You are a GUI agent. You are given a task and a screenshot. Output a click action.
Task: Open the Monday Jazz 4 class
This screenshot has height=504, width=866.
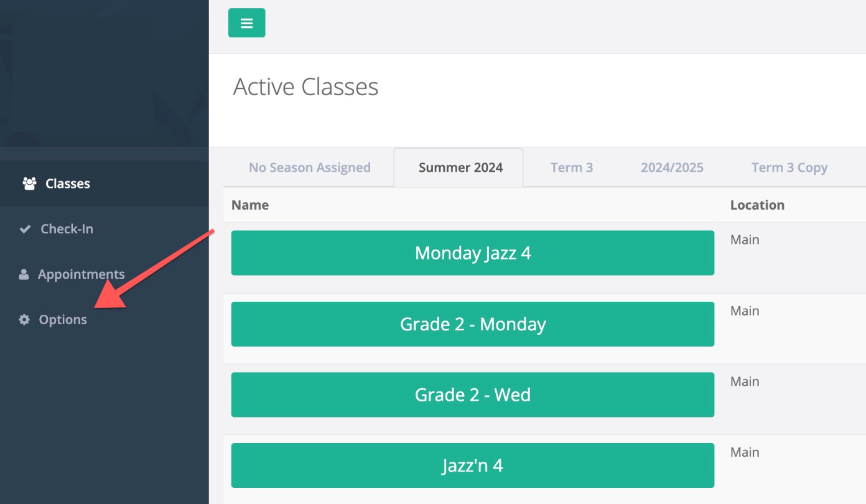[473, 253]
